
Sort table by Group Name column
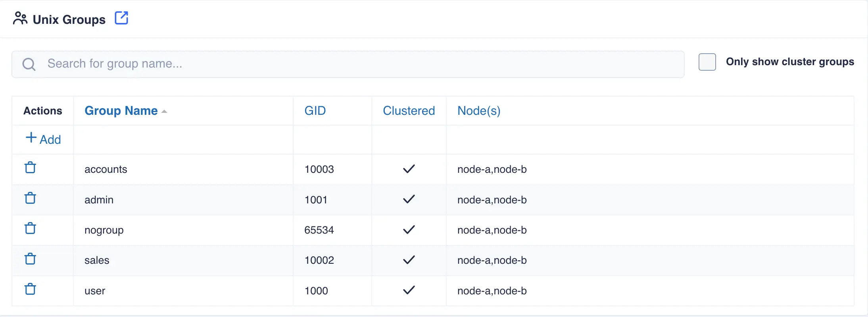(121, 111)
